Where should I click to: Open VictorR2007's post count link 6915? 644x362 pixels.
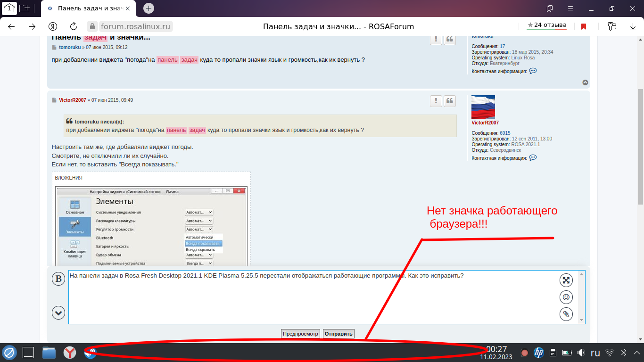pos(505,133)
